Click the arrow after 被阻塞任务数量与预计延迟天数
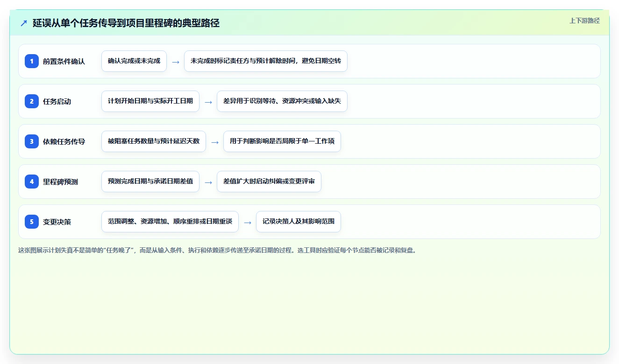 pos(215,142)
